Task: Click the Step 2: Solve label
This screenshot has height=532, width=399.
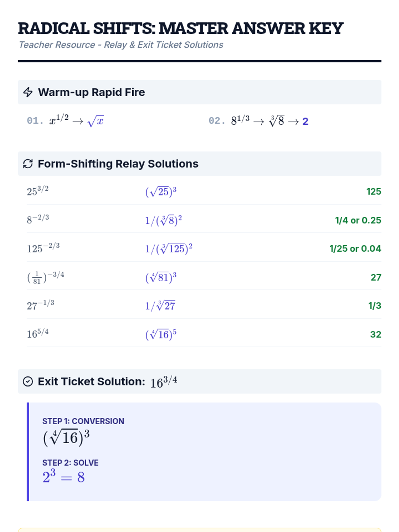Action: [x=70, y=463]
